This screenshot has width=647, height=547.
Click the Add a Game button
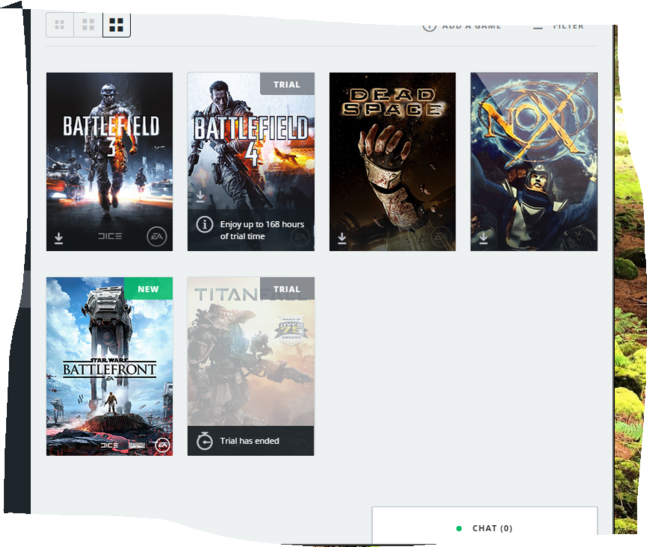tap(462, 26)
